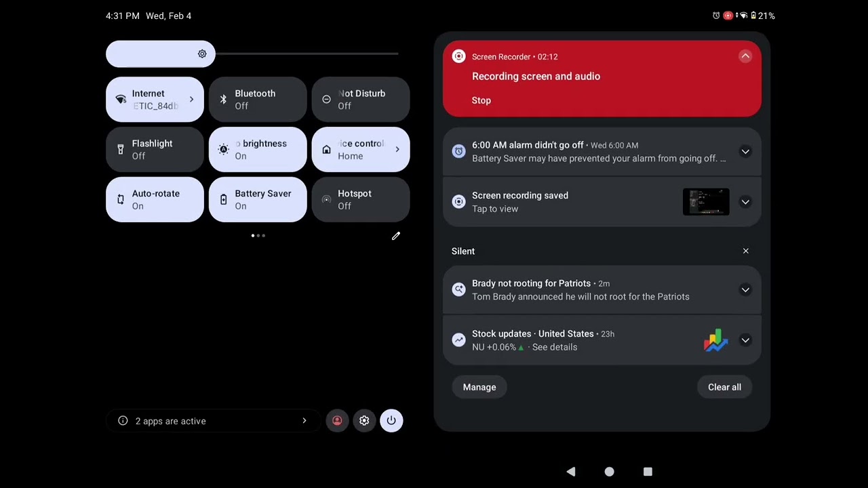Click the hotspot icon on Hotspot tile
Viewport: 868px width, 488px height.
click(326, 200)
